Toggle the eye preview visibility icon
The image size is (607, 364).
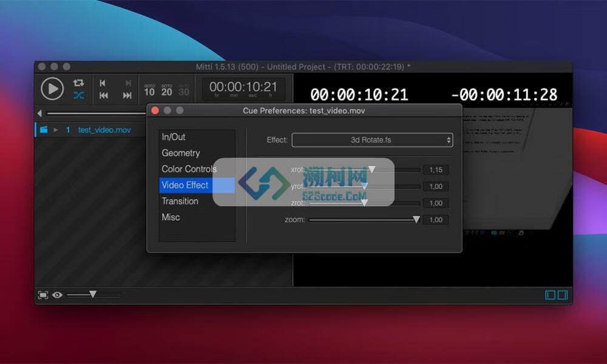point(57,295)
